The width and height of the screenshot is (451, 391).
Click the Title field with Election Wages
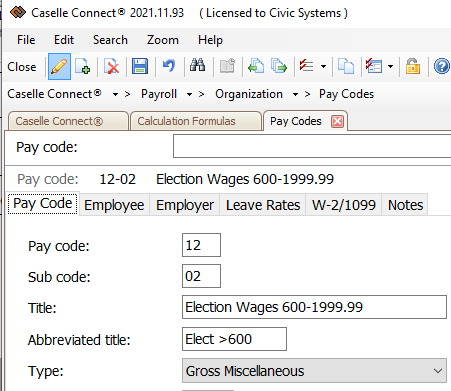click(x=314, y=307)
